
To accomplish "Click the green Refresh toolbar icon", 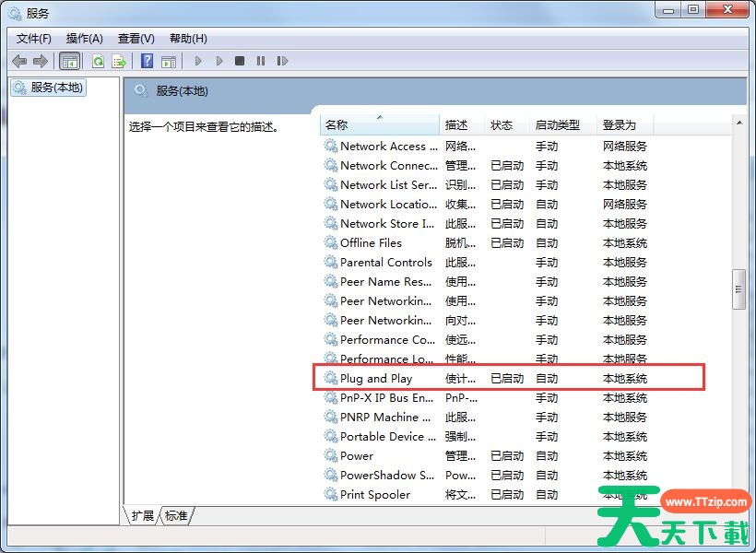I will click(x=99, y=61).
